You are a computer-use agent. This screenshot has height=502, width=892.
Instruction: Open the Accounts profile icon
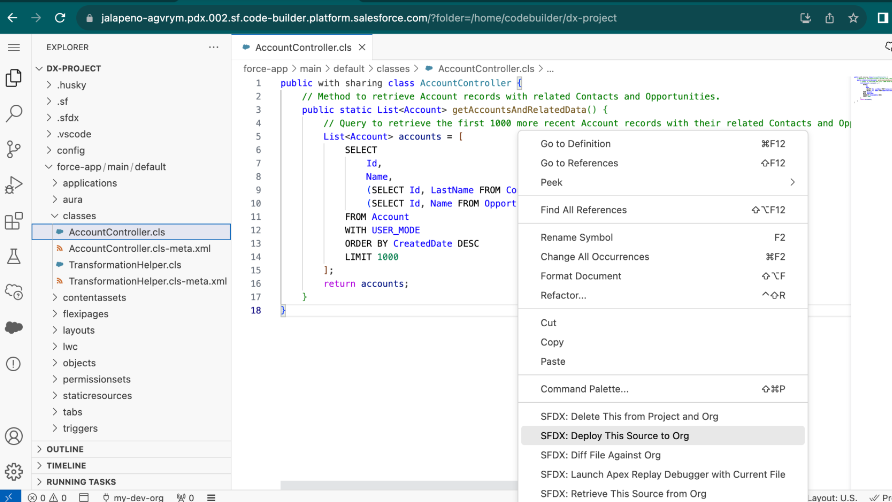coord(14,436)
